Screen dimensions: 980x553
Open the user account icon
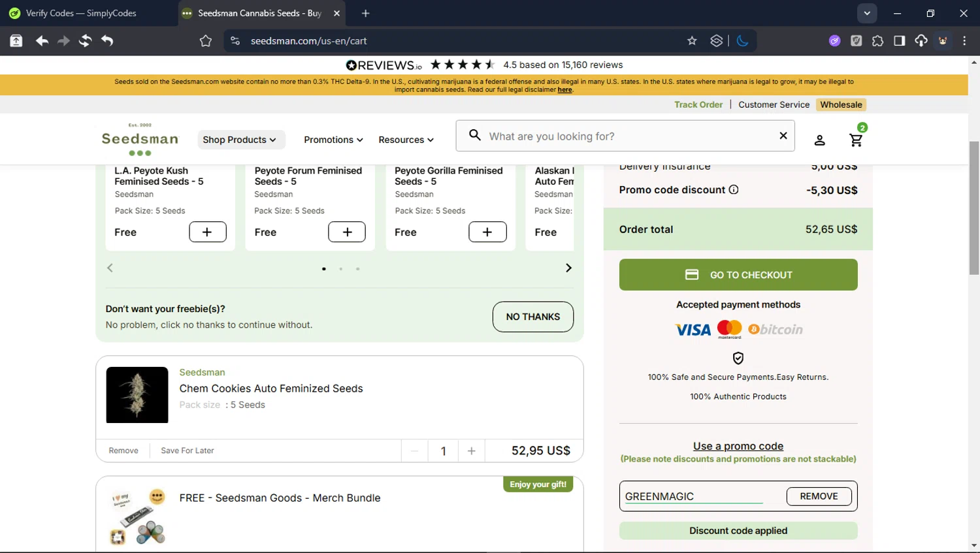click(819, 140)
